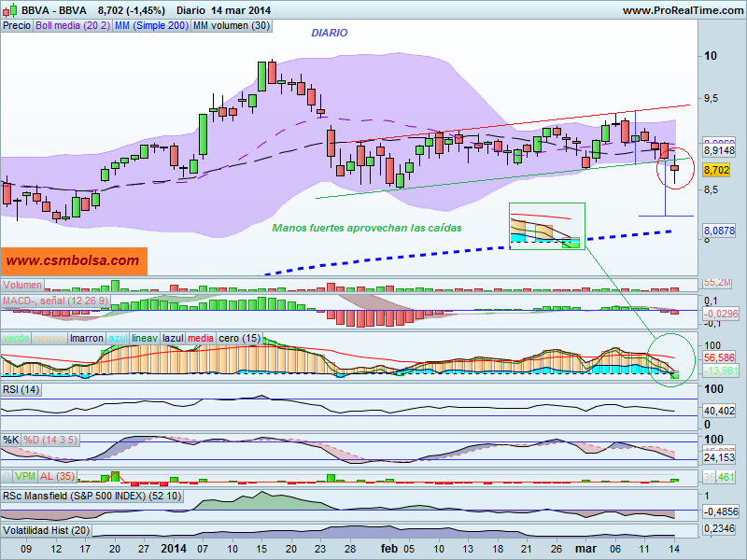Select the marron series label
Screen dimensions: 747x560
(49, 338)
